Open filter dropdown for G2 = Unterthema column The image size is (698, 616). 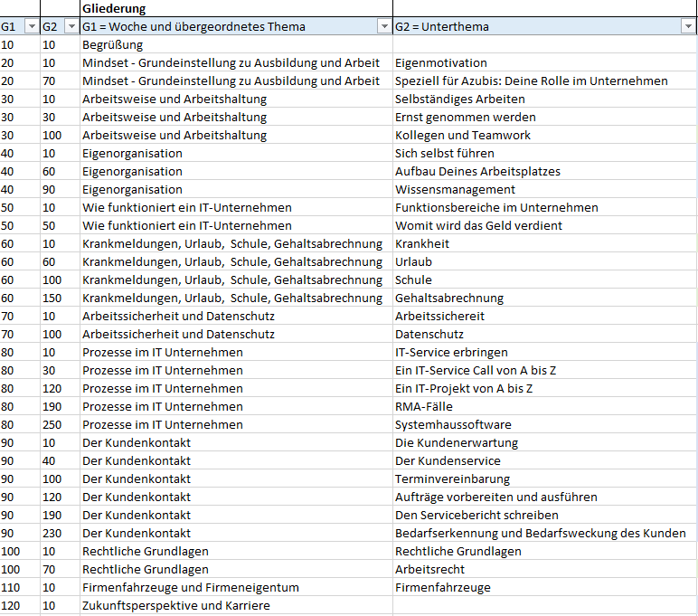688,27
